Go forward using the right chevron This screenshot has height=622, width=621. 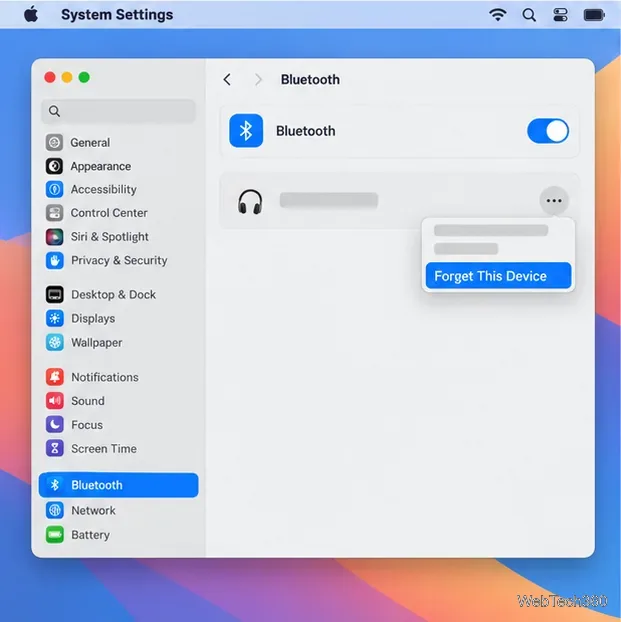point(258,79)
